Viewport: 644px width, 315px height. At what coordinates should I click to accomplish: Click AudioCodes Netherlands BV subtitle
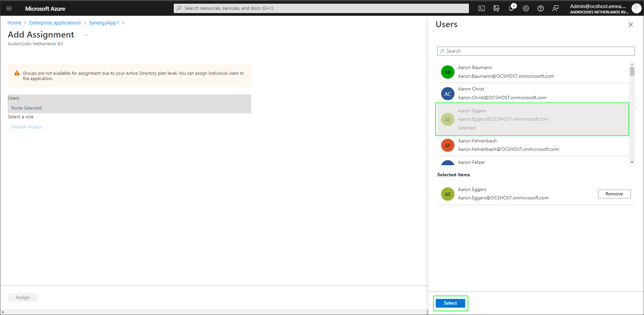click(35, 44)
